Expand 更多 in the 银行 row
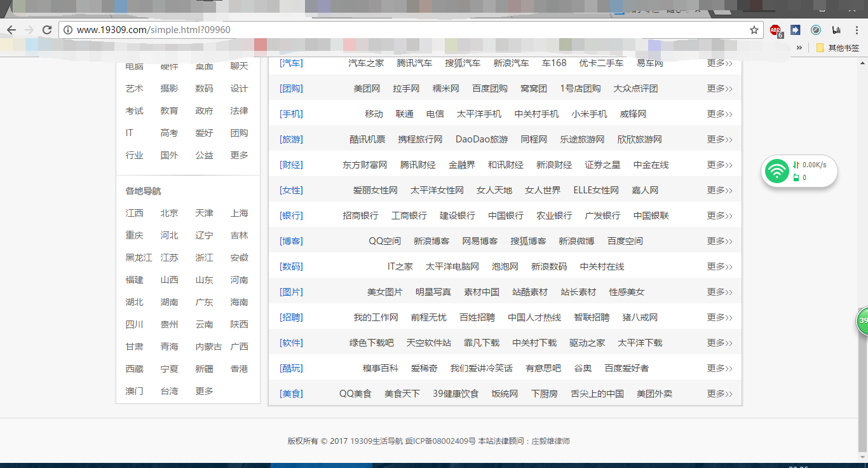The width and height of the screenshot is (868, 468). click(720, 216)
